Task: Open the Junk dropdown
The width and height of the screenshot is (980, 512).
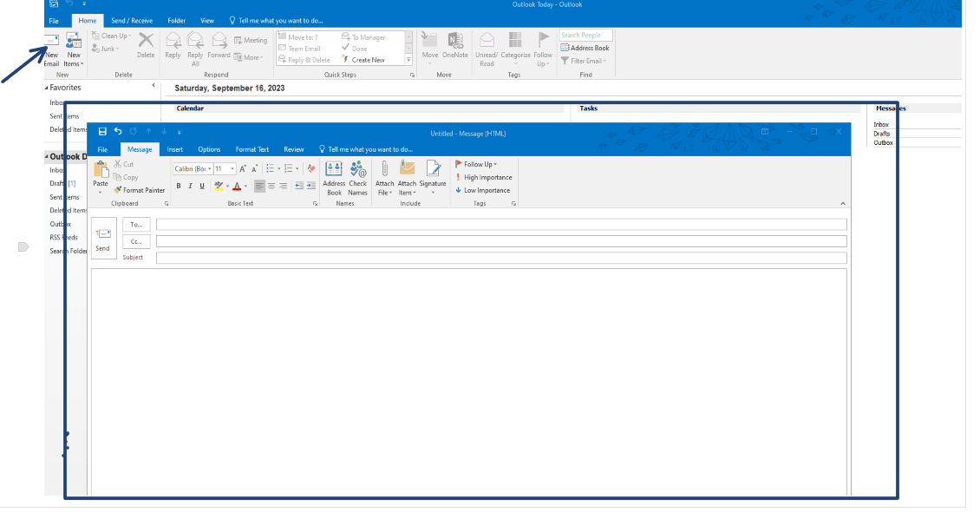Action: (x=106, y=49)
